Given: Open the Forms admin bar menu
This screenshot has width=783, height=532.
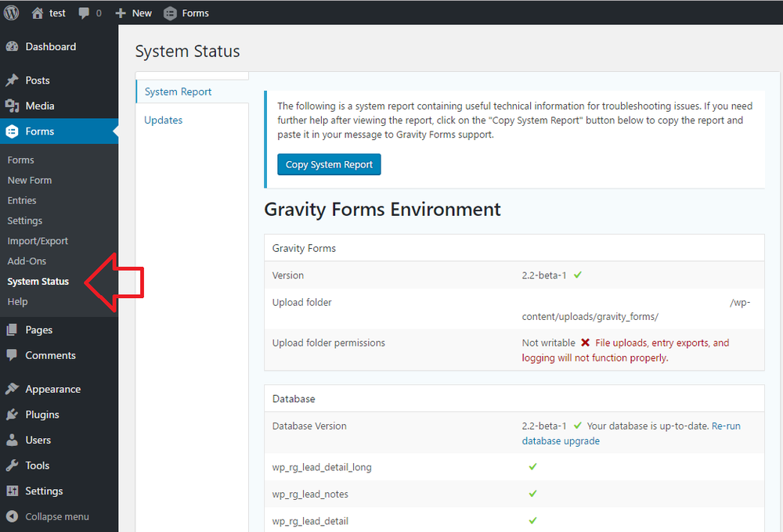Looking at the screenshot, I should 195,13.
